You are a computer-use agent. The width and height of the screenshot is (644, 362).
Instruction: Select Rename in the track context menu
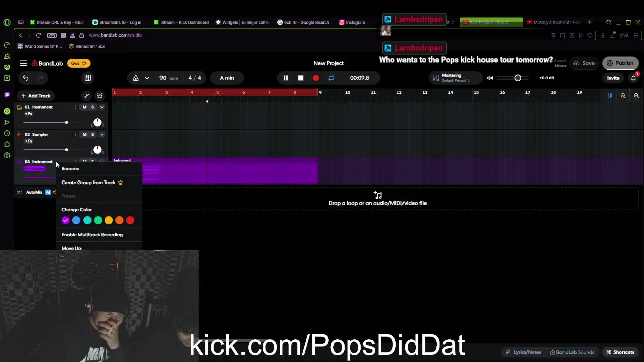coord(70,169)
